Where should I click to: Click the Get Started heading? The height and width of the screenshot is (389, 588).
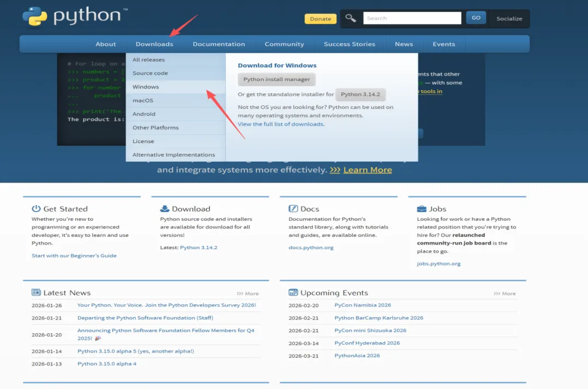click(65, 209)
